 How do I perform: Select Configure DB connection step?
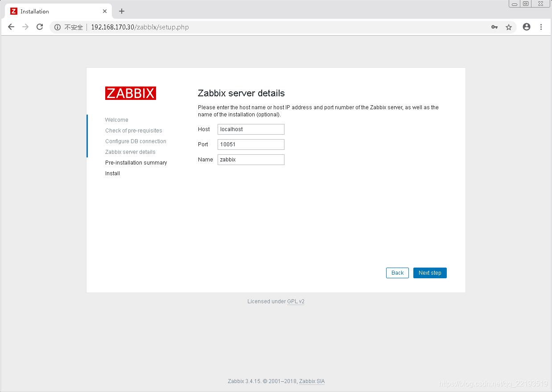click(x=136, y=141)
